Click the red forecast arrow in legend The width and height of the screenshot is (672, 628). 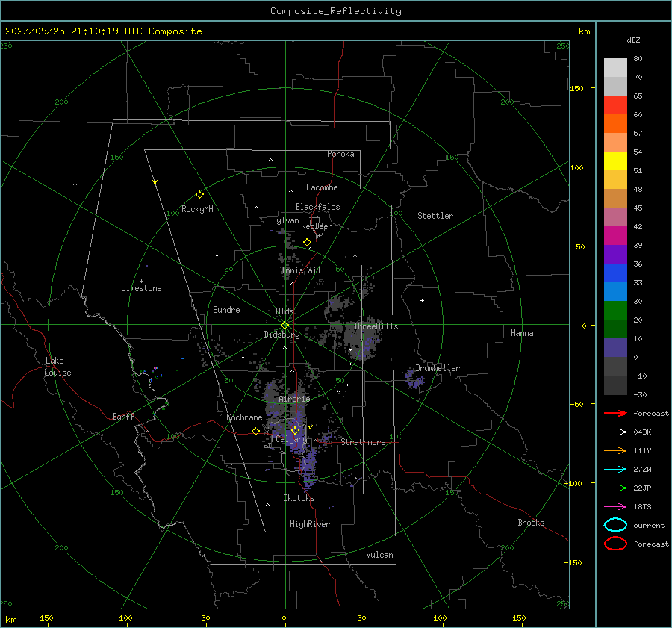pyautogui.click(x=615, y=413)
